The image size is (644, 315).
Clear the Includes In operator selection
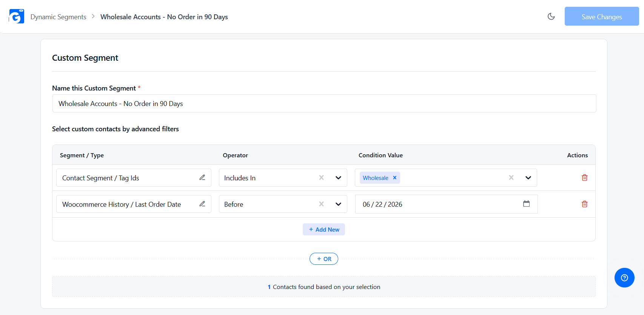coord(321,178)
